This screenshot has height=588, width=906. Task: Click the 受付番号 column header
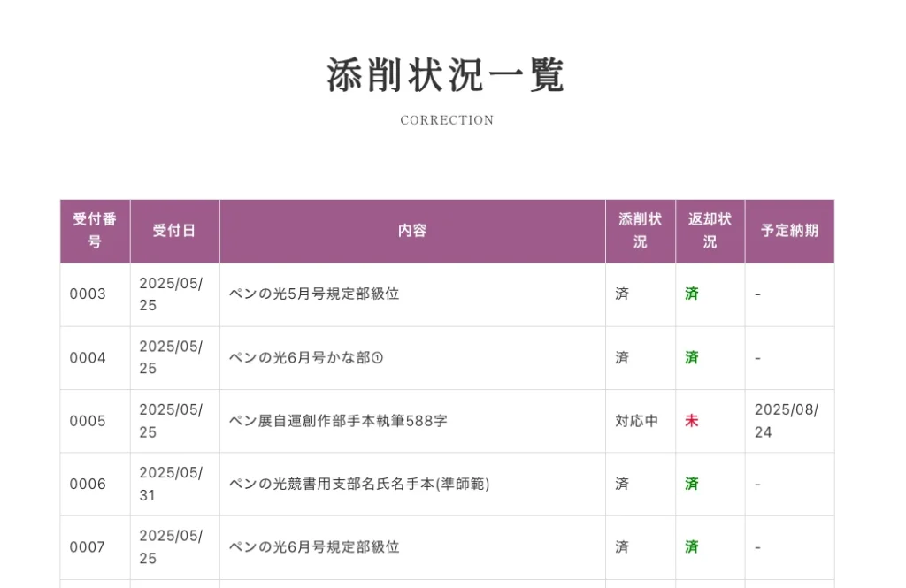coord(95,231)
